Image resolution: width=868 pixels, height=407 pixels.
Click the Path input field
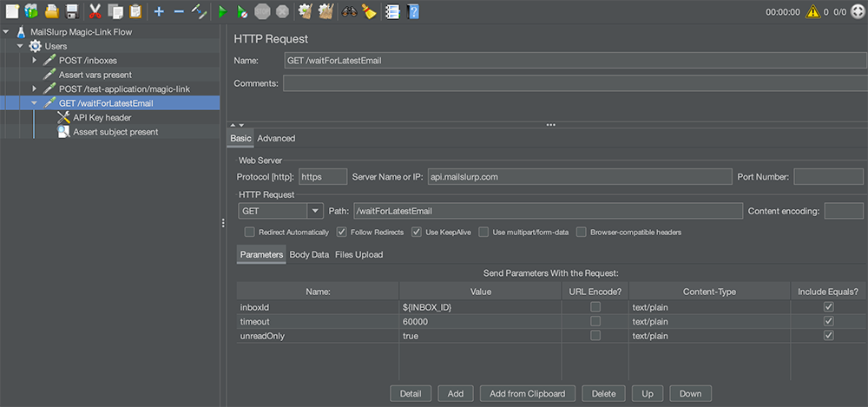(548, 211)
